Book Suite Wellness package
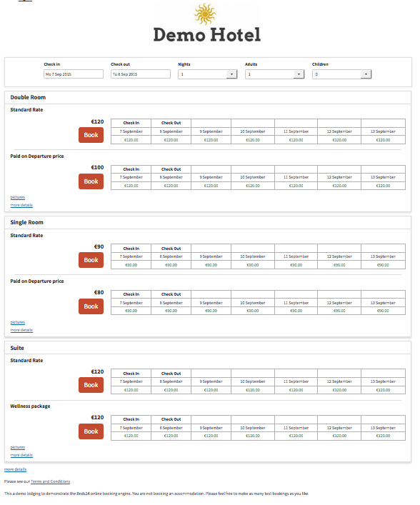The image size is (420, 505). 91,431
